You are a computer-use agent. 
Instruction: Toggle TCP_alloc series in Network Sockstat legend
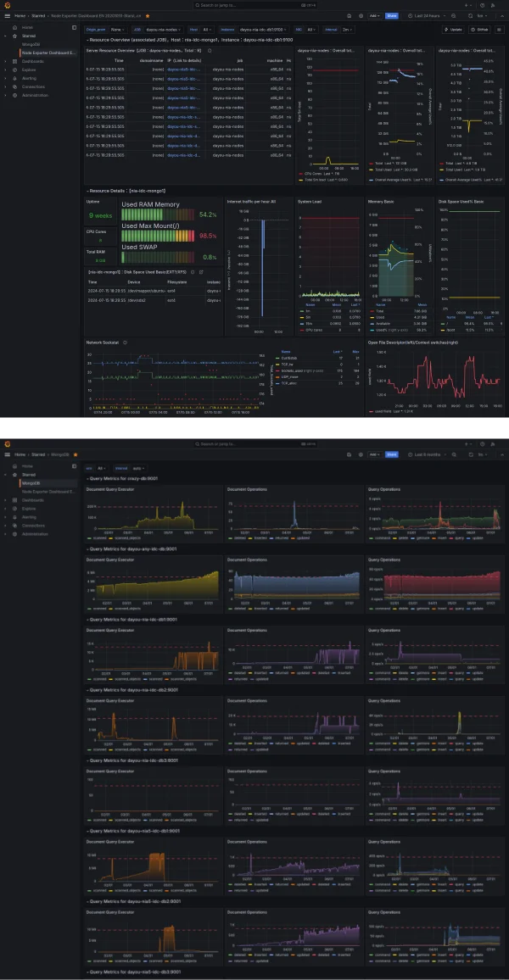[289, 382]
